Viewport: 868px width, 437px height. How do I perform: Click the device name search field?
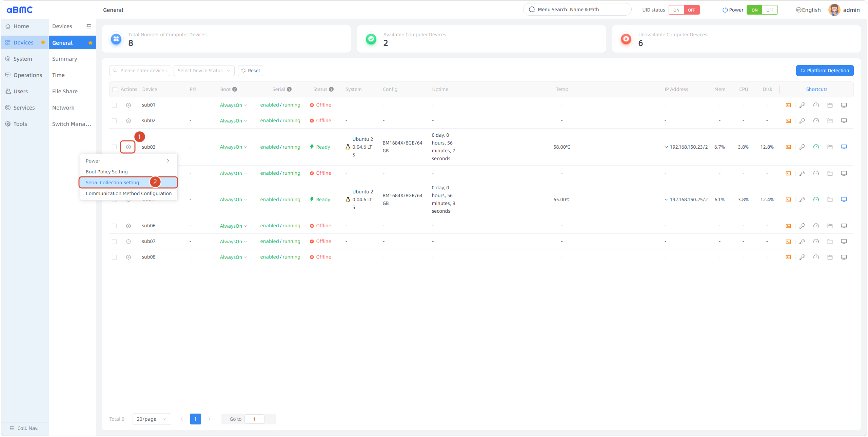(140, 71)
